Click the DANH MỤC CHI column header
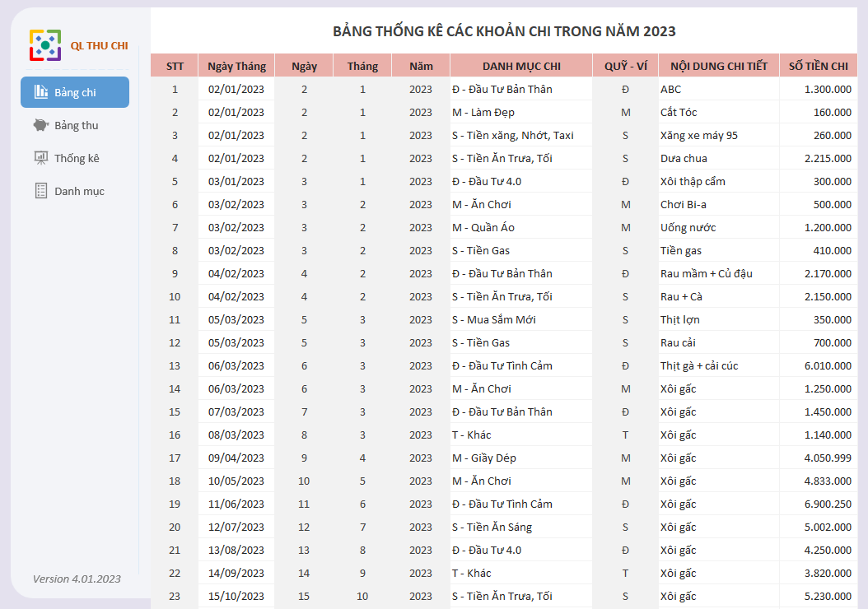868x609 pixels. tap(521, 66)
